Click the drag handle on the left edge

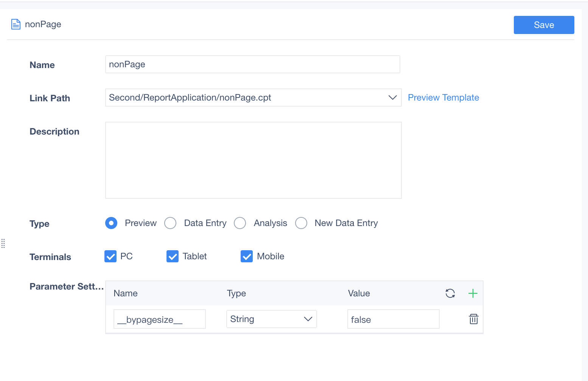(3, 243)
